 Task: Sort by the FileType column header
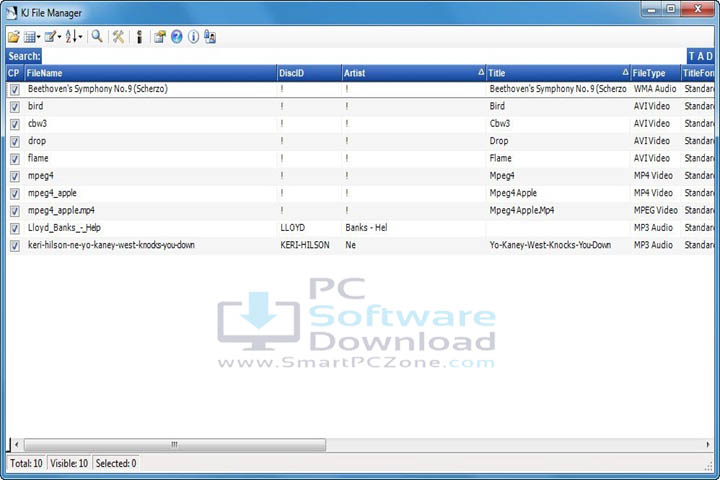point(655,73)
